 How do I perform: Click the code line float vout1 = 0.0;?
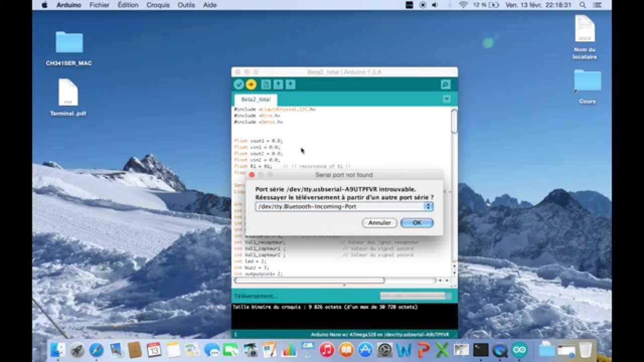[258, 141]
